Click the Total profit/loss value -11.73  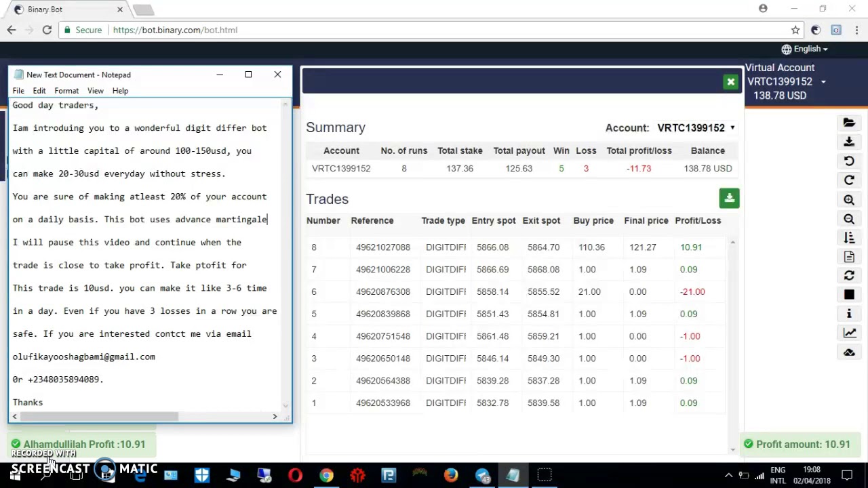click(639, 168)
